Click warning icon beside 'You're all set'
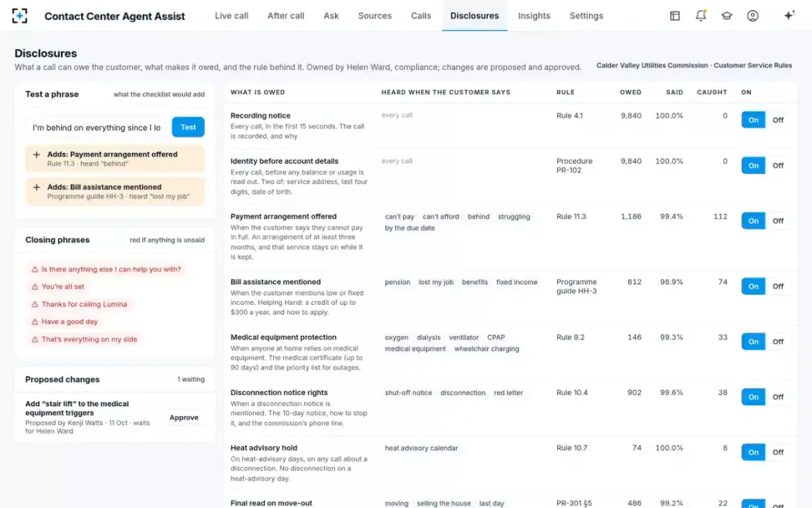The height and width of the screenshot is (508, 812). coord(35,287)
